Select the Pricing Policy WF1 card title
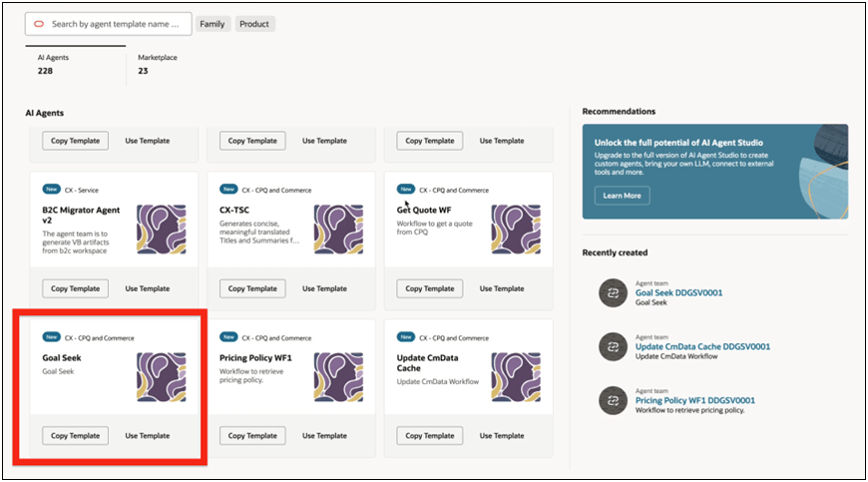 (x=255, y=357)
